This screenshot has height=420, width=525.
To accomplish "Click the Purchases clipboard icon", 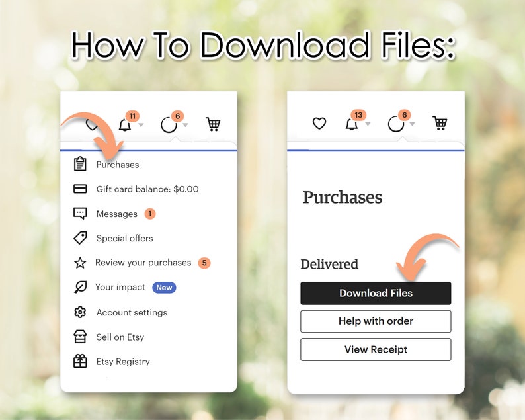I will 80,164.
